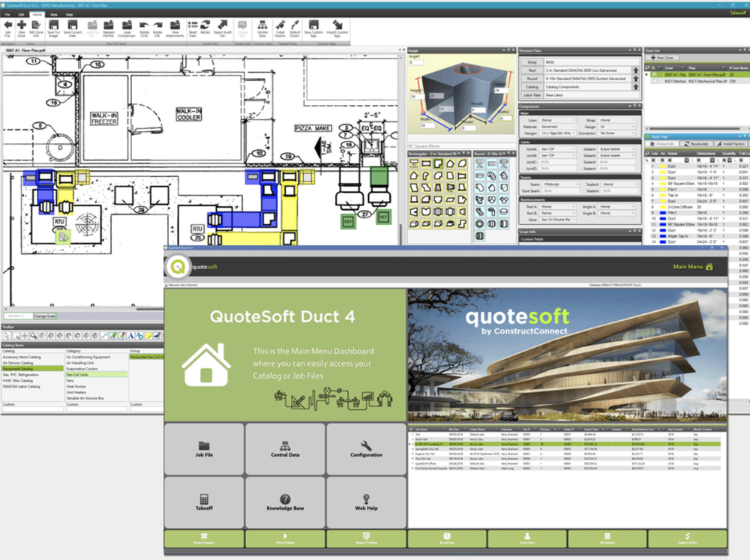Click the Job File back-arrow ribbon icon
Screen dimensions: 750x560
click(x=7, y=28)
